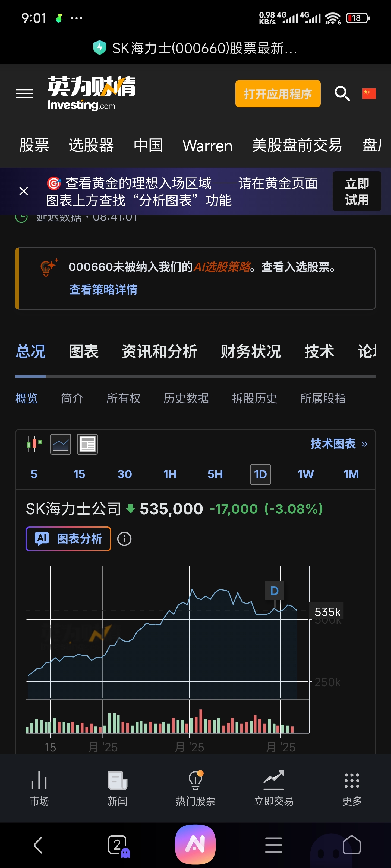391x868 pixels.
Task: Switch to 财务状况 tab
Action: 251,352
